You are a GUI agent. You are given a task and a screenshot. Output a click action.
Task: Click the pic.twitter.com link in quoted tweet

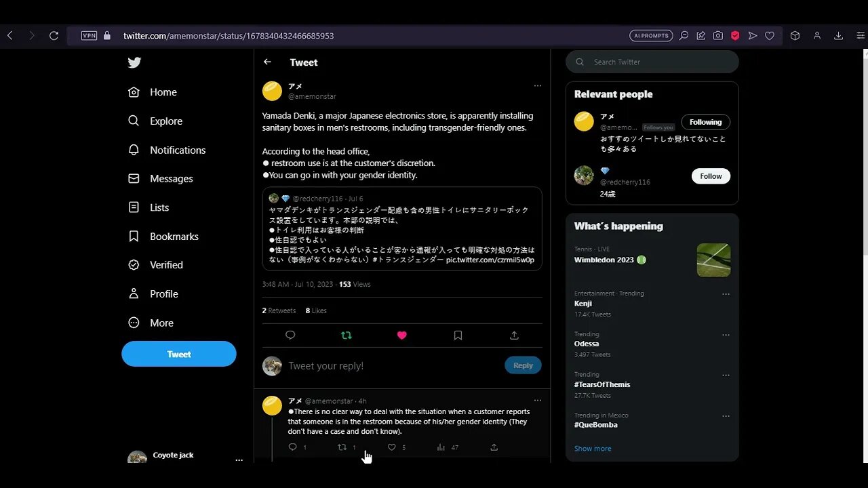[490, 260]
